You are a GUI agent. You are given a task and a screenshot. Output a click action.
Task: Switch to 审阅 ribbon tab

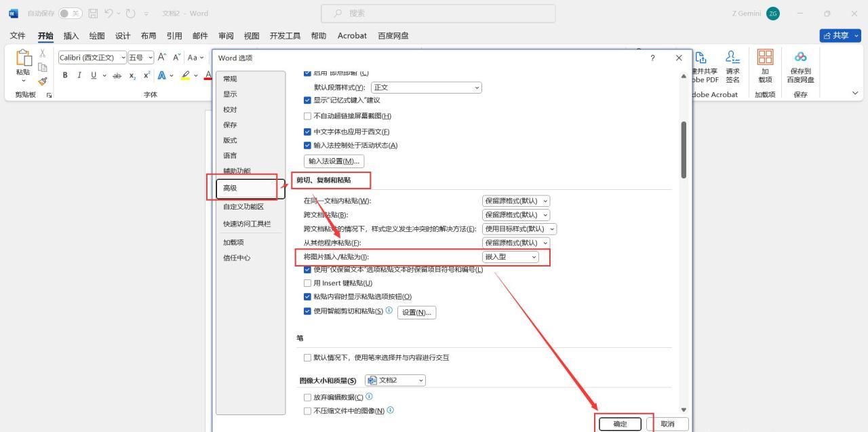coord(226,36)
